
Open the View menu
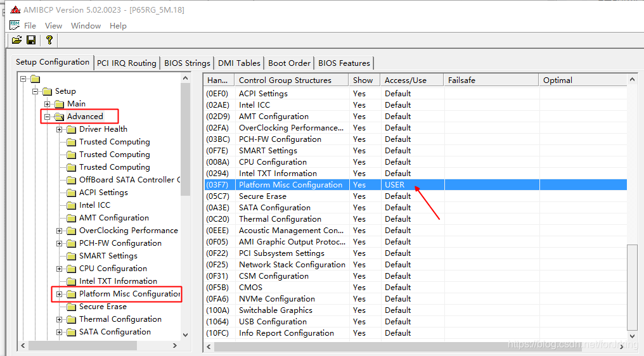point(53,25)
